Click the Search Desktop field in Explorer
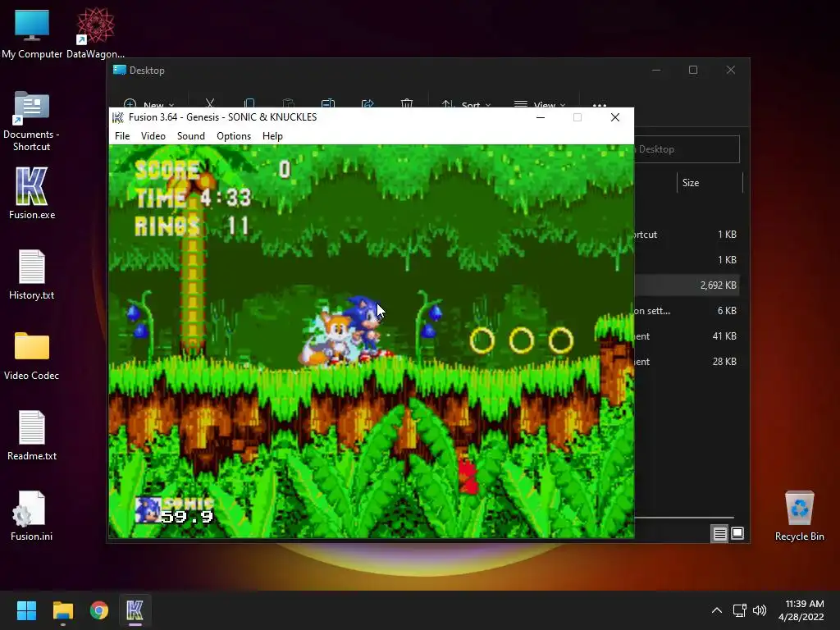 coord(687,149)
